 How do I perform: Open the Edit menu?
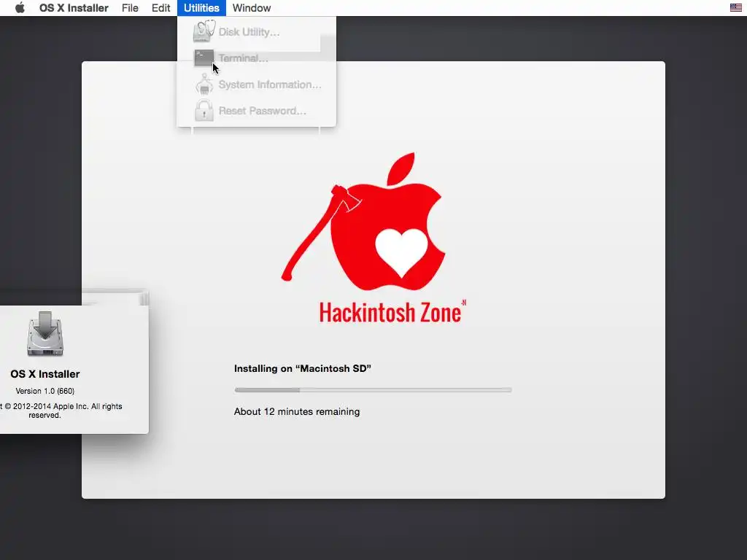click(x=161, y=8)
